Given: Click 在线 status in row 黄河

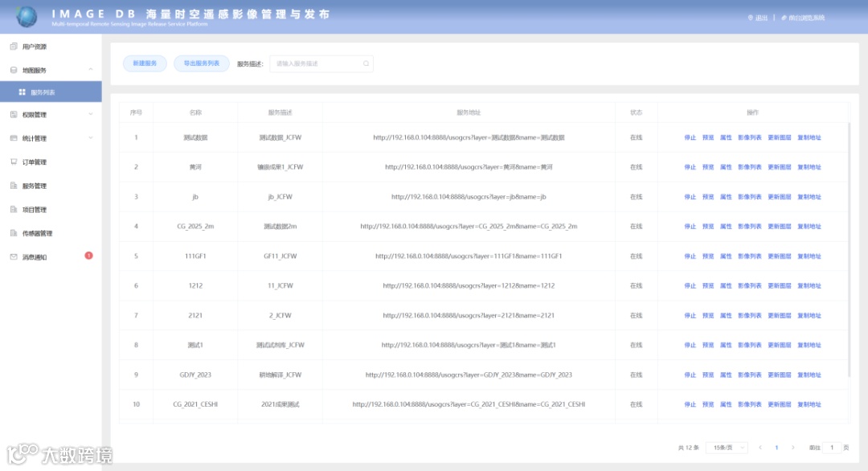Looking at the screenshot, I should click(x=636, y=167).
